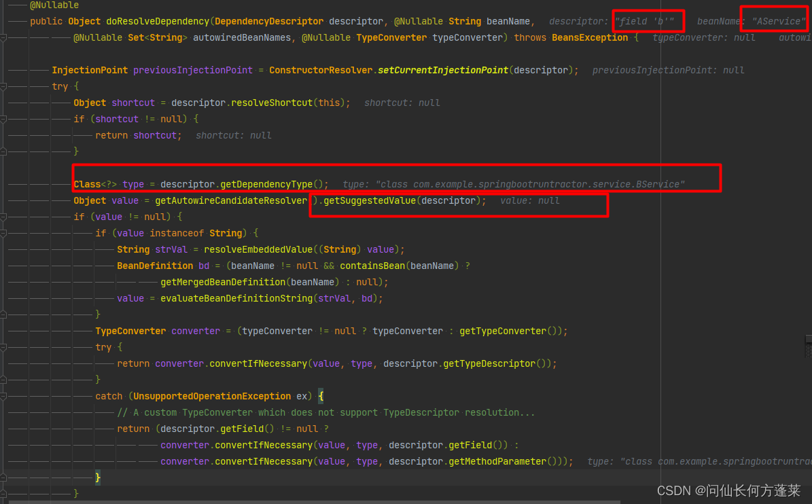The height and width of the screenshot is (504, 812).
Task: Click the 'throws' keyword
Action: pyautogui.click(x=530, y=38)
